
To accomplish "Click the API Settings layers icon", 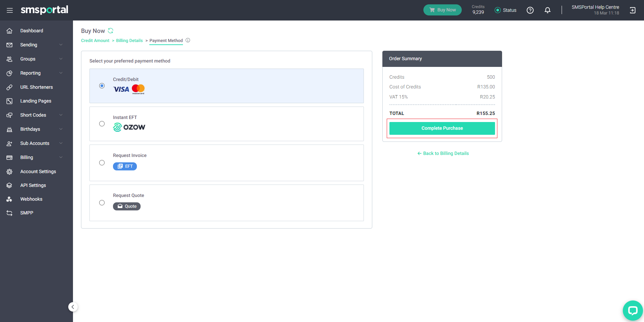I will (x=9, y=185).
